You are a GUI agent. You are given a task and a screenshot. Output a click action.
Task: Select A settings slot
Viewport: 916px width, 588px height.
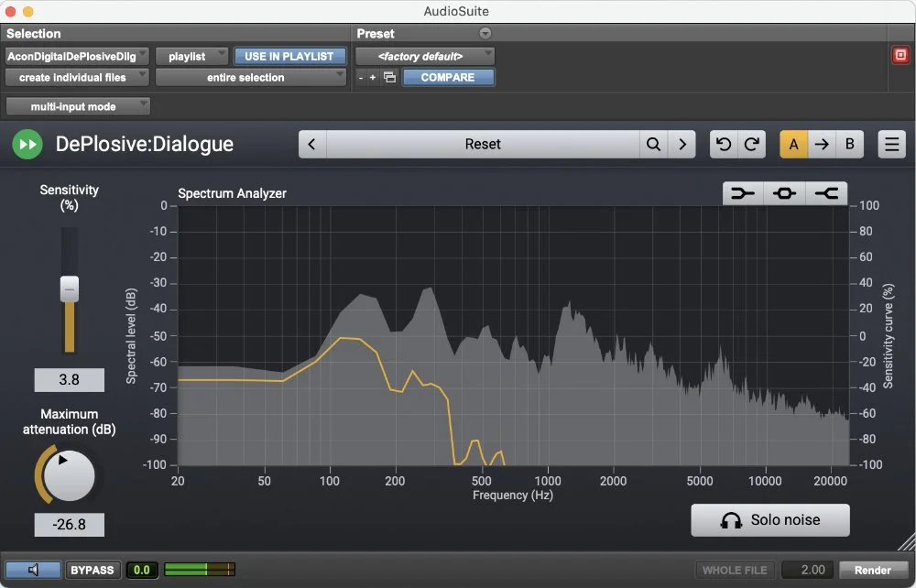click(794, 144)
